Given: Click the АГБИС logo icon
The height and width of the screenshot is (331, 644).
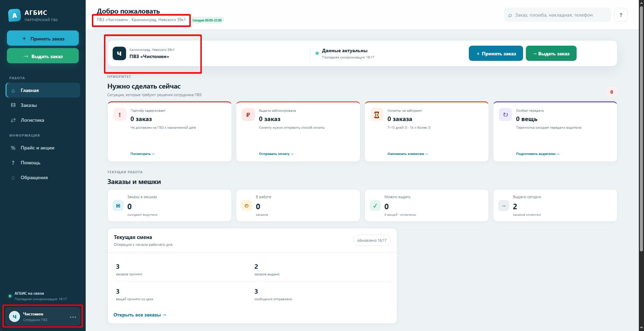Looking at the screenshot, I should pos(15,16).
